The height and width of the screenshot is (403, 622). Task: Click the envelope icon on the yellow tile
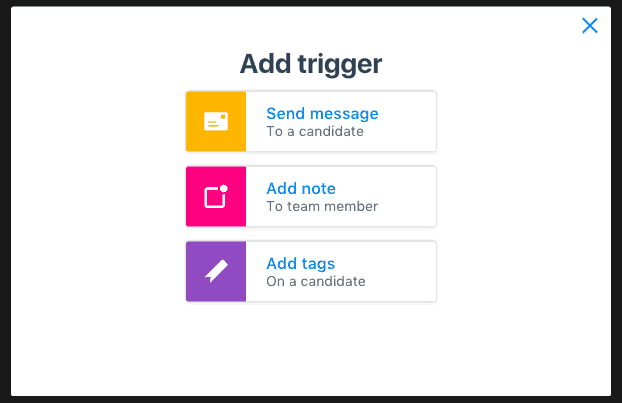216,121
